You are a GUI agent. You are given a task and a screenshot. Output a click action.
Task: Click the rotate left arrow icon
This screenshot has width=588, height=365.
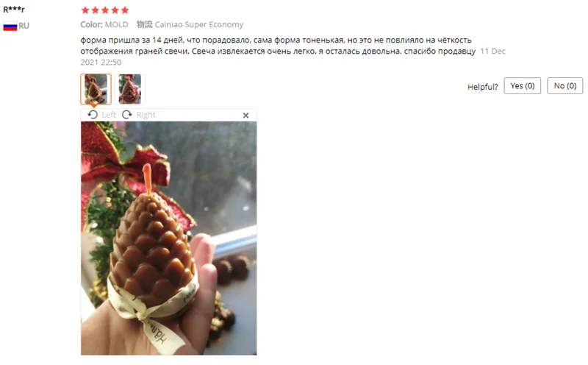[x=93, y=115]
